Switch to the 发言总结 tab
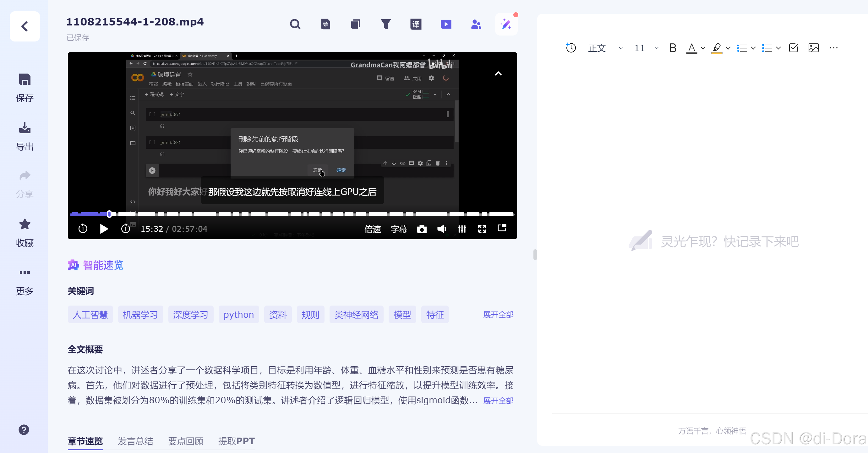The image size is (868, 453). click(x=135, y=441)
